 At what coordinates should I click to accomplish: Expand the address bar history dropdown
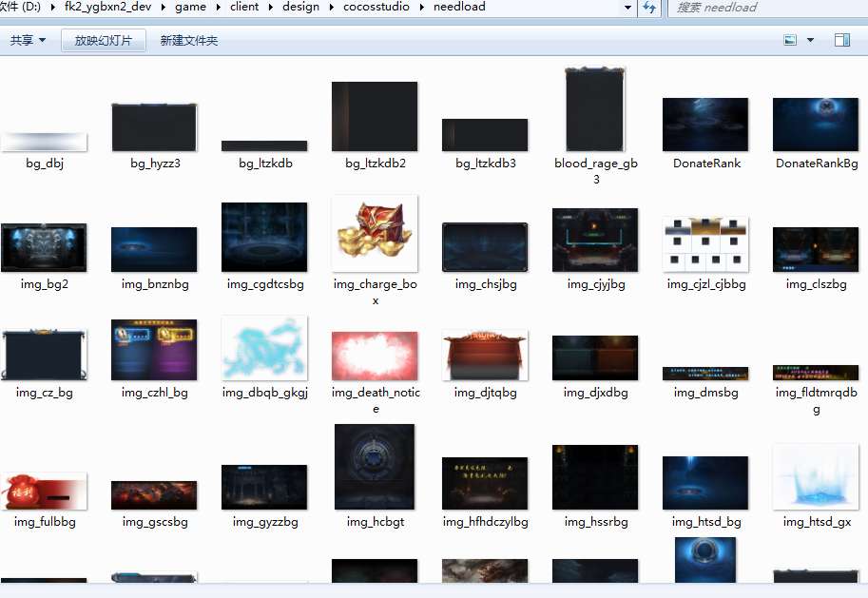click(x=627, y=8)
